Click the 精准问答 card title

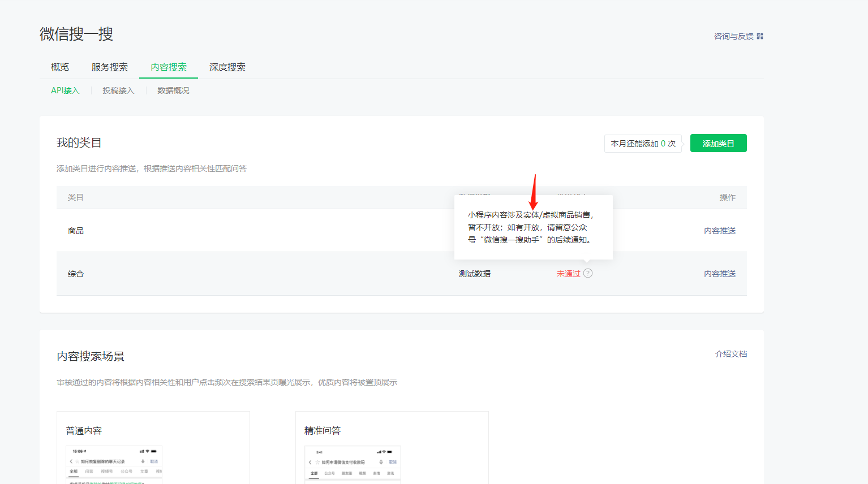[323, 431]
